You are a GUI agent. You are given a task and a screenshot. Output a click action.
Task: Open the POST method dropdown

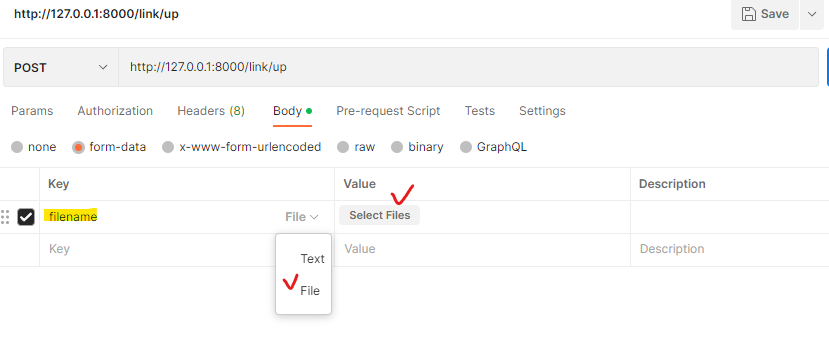coord(61,68)
